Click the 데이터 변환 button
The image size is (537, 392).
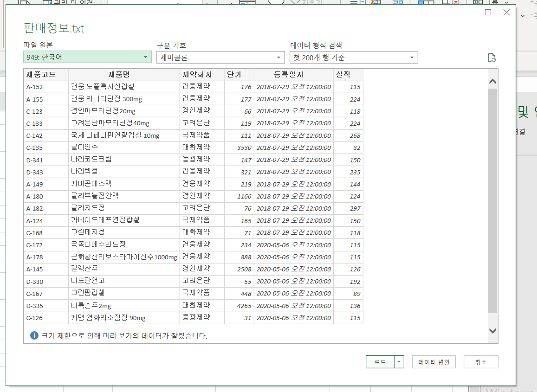click(434, 362)
